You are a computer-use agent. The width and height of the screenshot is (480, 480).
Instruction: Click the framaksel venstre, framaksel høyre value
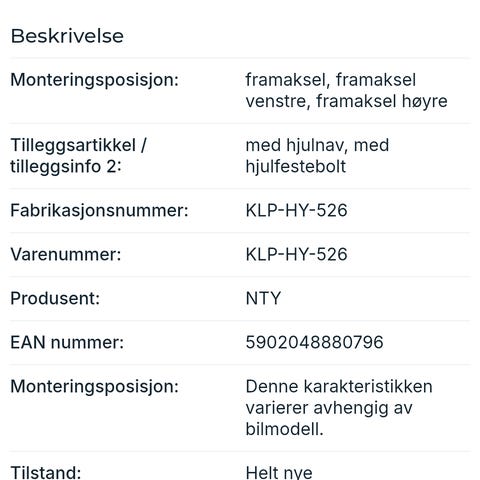[x=346, y=90]
